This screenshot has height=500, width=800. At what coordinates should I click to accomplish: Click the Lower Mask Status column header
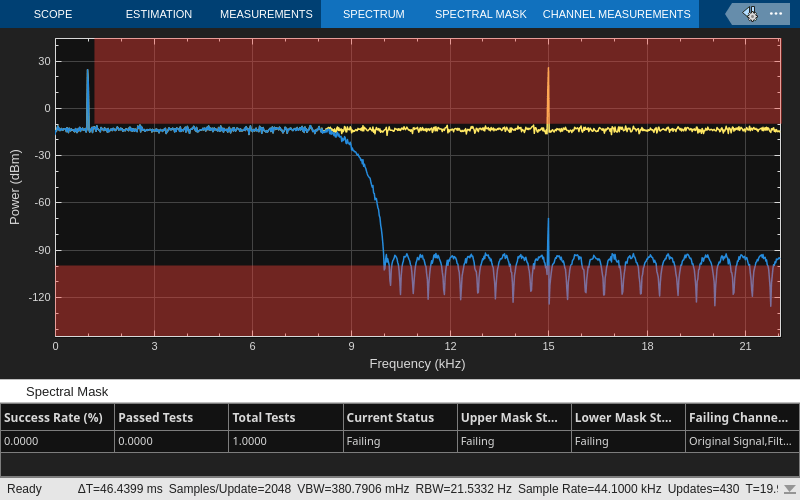click(x=628, y=417)
